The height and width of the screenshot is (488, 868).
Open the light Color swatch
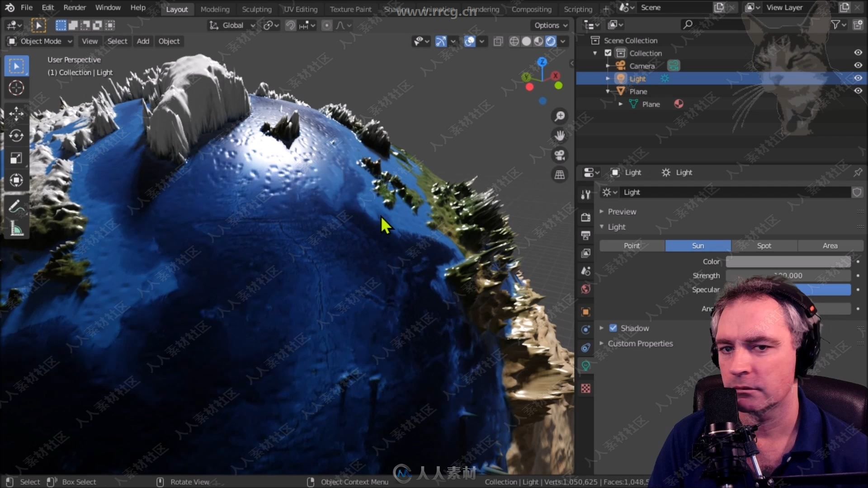pyautogui.click(x=788, y=262)
